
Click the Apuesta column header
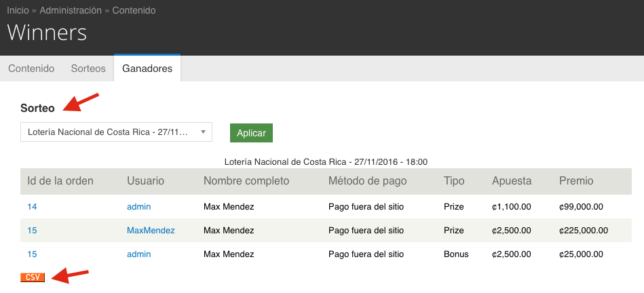512,180
